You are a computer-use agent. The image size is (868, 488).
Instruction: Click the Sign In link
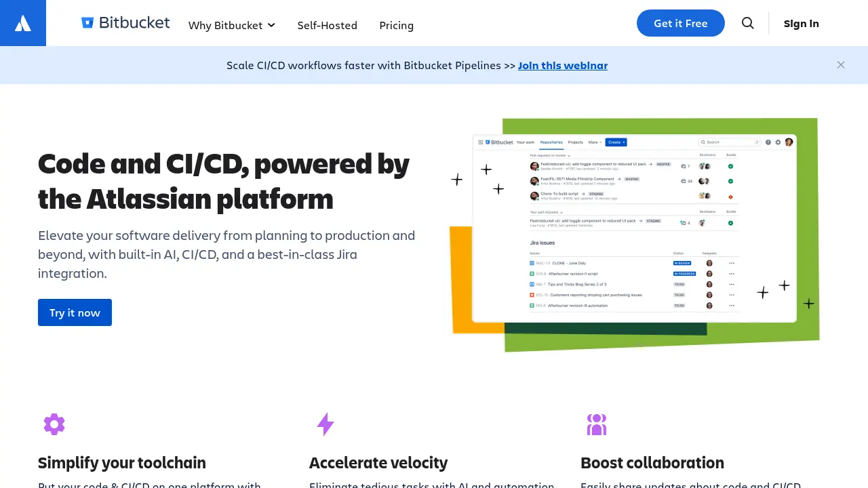tap(802, 23)
